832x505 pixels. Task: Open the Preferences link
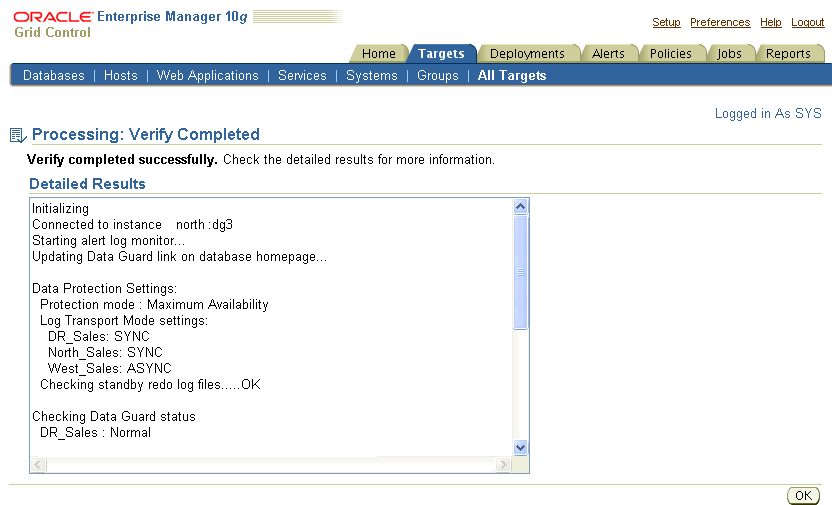(x=720, y=22)
